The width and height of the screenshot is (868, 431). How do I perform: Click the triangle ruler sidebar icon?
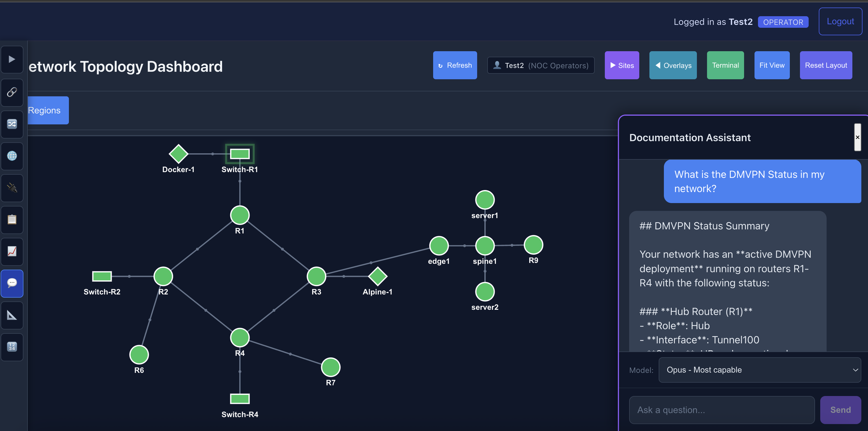click(x=12, y=315)
